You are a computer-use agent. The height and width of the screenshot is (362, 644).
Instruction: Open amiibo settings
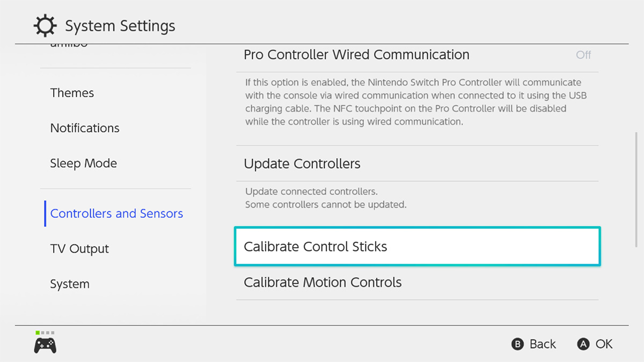(x=70, y=44)
